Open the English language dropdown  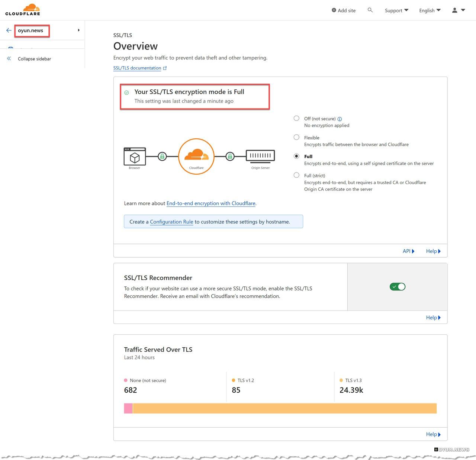tap(430, 10)
